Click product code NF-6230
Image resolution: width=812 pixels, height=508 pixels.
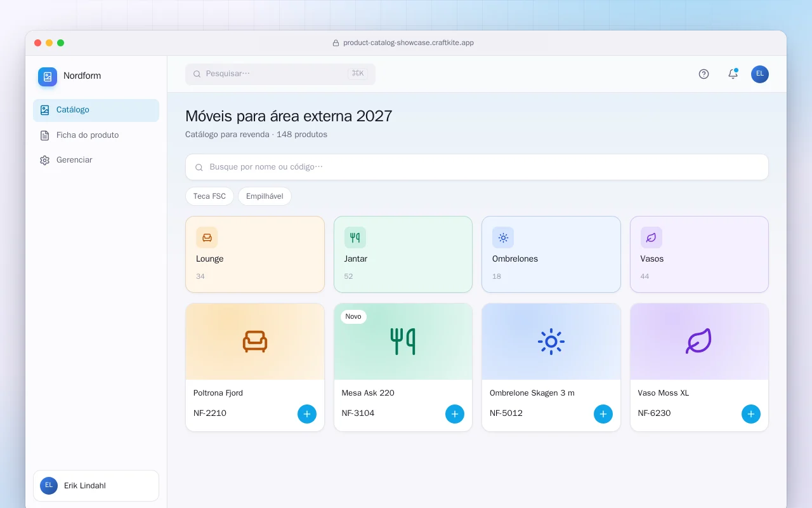[x=654, y=413]
